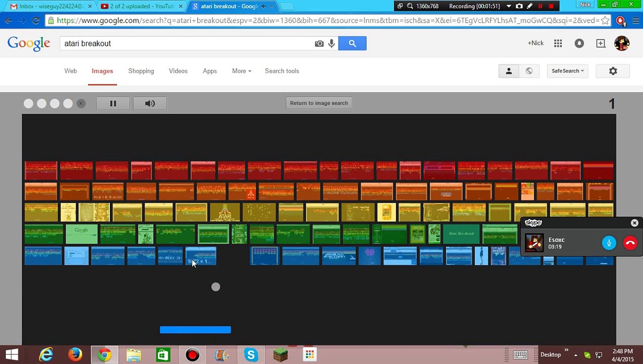Switch to the Web results tab
643x364 pixels.
tap(70, 71)
